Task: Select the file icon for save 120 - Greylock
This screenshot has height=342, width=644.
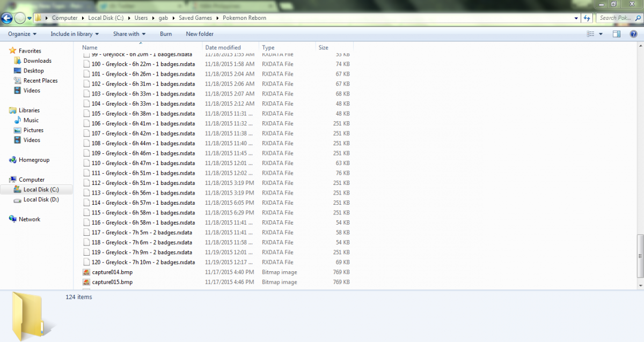Action: click(x=86, y=262)
